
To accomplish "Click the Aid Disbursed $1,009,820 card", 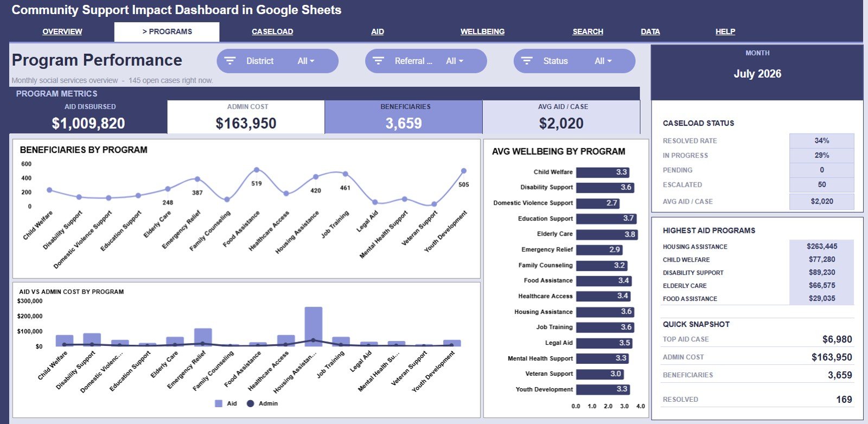I will click(x=88, y=117).
